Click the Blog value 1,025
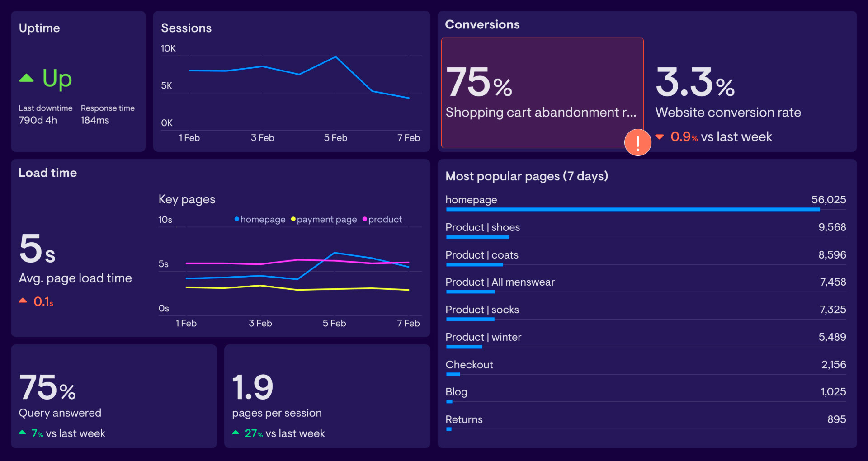 [833, 392]
